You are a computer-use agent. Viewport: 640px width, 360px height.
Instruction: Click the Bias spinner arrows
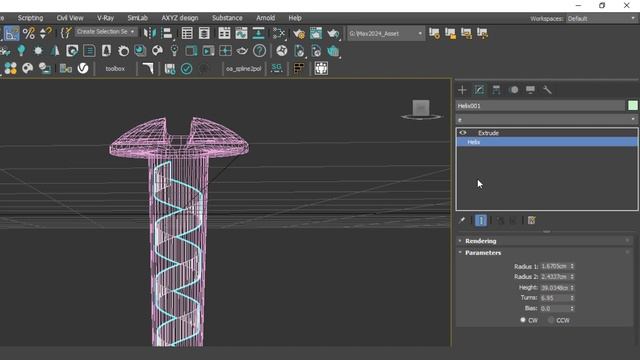(572, 309)
